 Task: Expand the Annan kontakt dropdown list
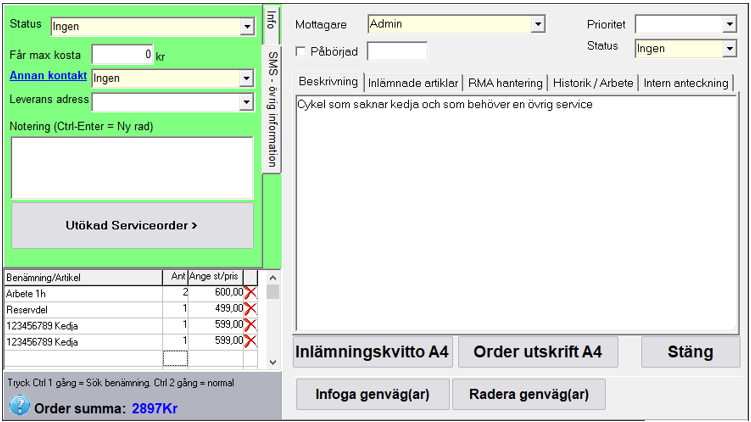pos(246,78)
